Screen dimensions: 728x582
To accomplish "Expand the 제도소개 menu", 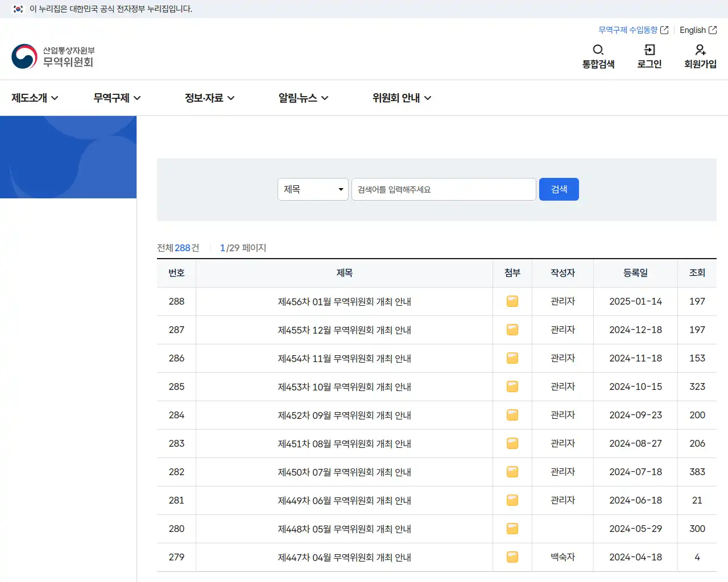I will click(x=35, y=98).
